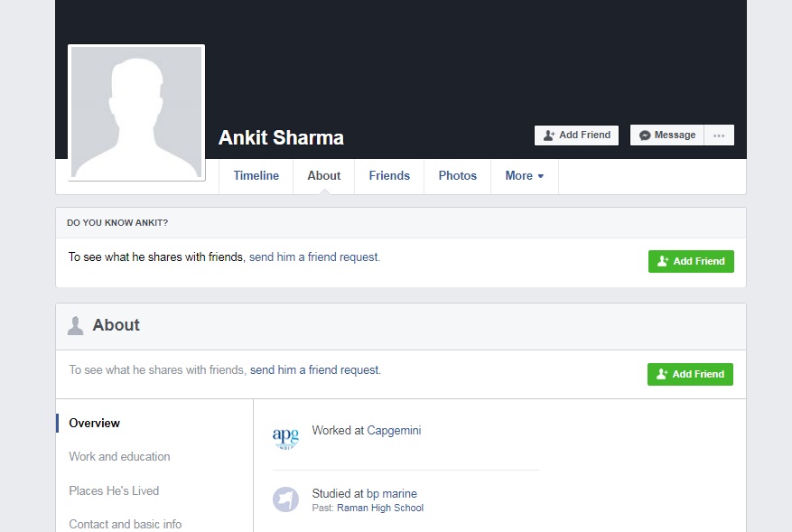Follow the Capgemini link
The height and width of the screenshot is (532, 792).
(394, 431)
